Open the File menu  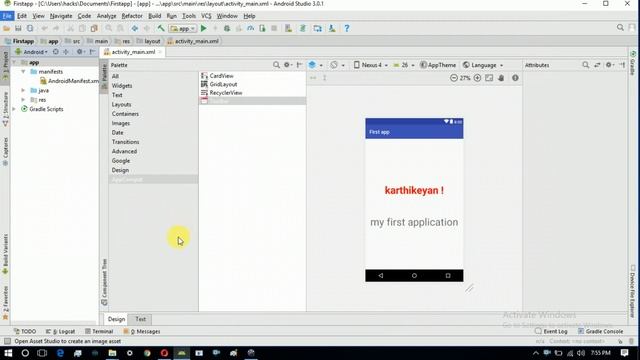tap(7, 16)
